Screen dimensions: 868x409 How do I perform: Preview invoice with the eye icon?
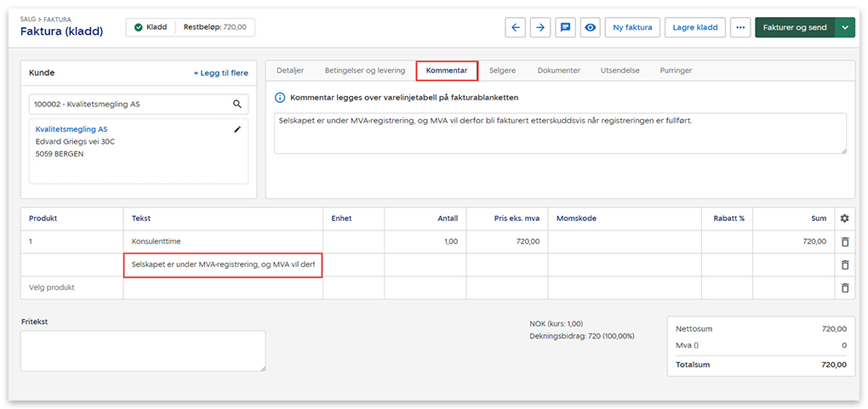click(589, 27)
